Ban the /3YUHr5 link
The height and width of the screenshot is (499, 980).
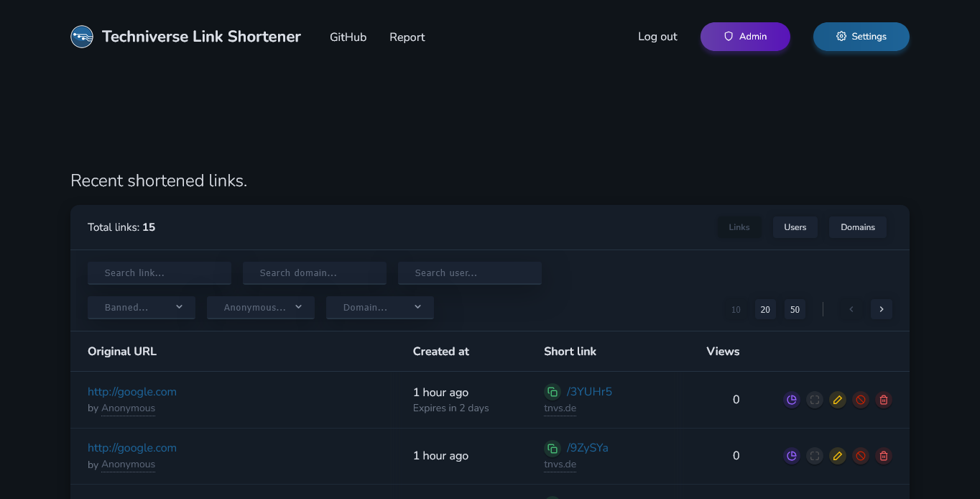(x=861, y=400)
